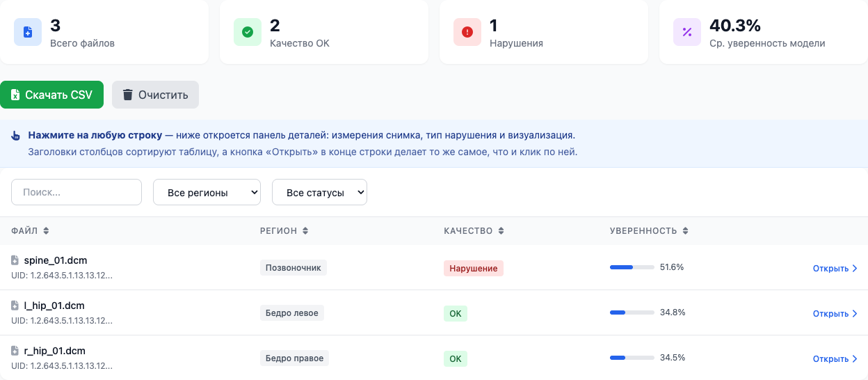
Task: Click the 34.5% confidence bar for r_hip_01.dcm
Action: (632, 358)
